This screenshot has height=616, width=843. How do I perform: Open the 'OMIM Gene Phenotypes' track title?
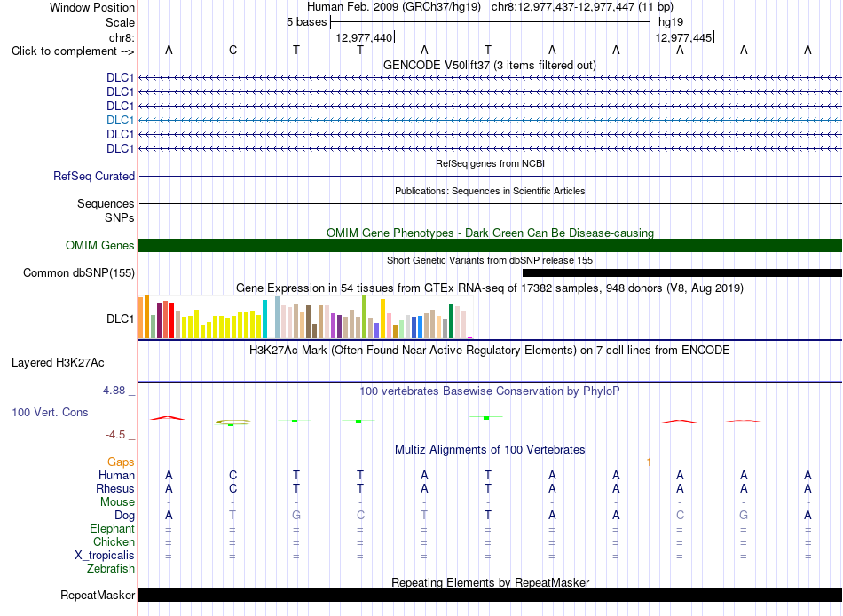490,233
